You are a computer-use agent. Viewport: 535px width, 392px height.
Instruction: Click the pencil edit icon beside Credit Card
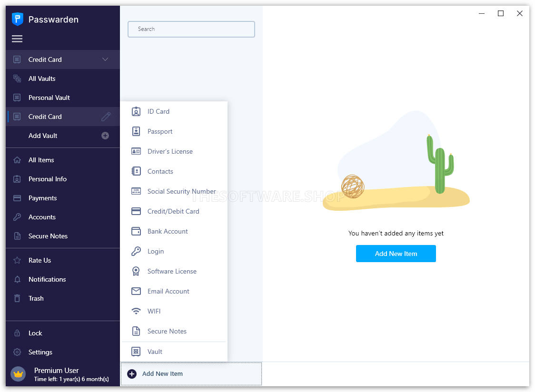(x=106, y=117)
